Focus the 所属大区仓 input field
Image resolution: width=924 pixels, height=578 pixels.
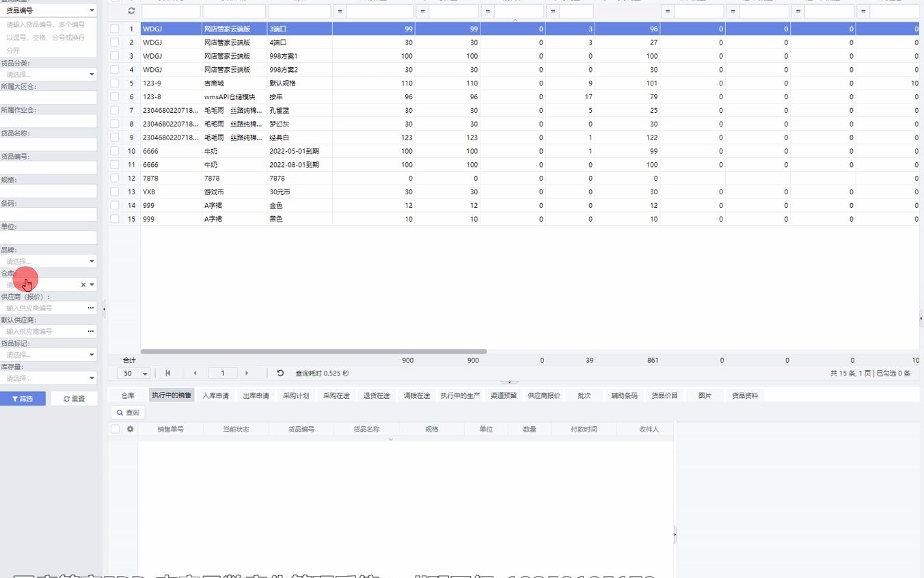tap(49, 98)
